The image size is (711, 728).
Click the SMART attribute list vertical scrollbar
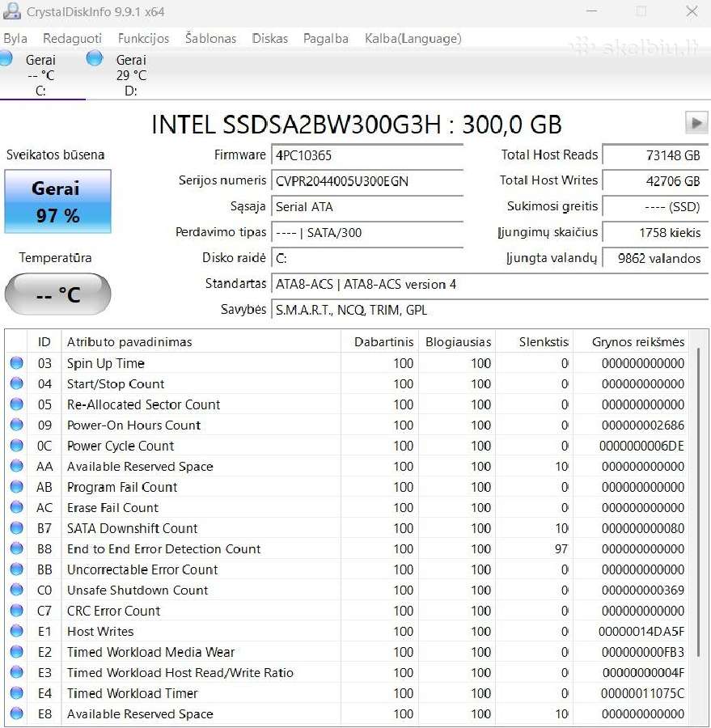[698, 502]
